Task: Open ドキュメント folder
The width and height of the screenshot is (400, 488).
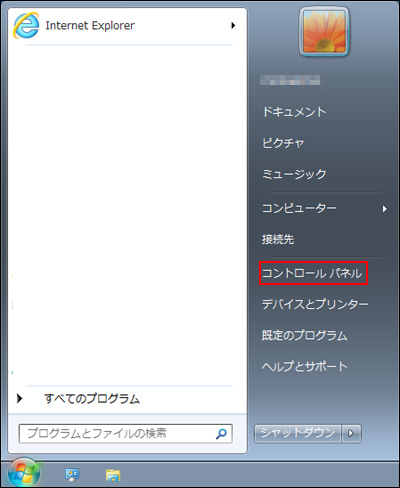Action: click(x=294, y=112)
